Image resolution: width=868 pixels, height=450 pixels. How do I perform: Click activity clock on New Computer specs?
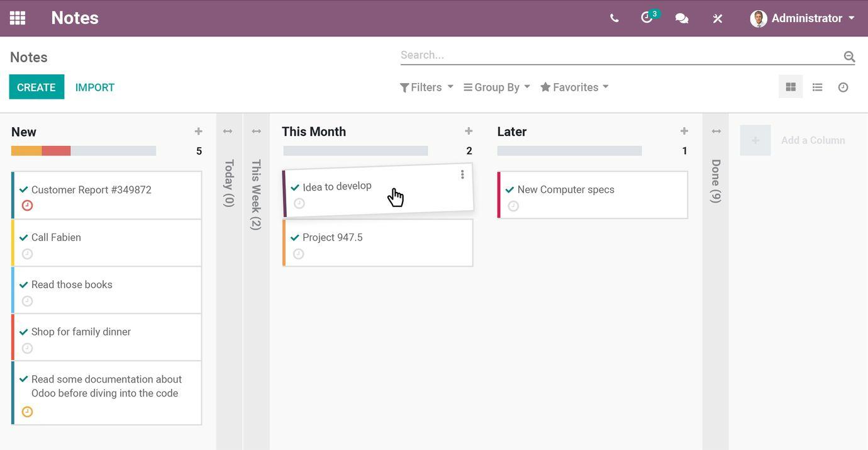pyautogui.click(x=513, y=206)
